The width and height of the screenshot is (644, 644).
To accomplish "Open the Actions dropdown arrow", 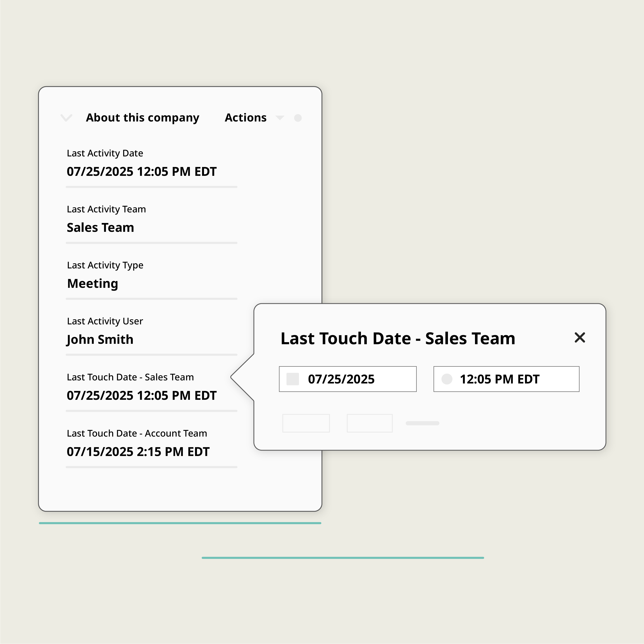I will coord(280,118).
